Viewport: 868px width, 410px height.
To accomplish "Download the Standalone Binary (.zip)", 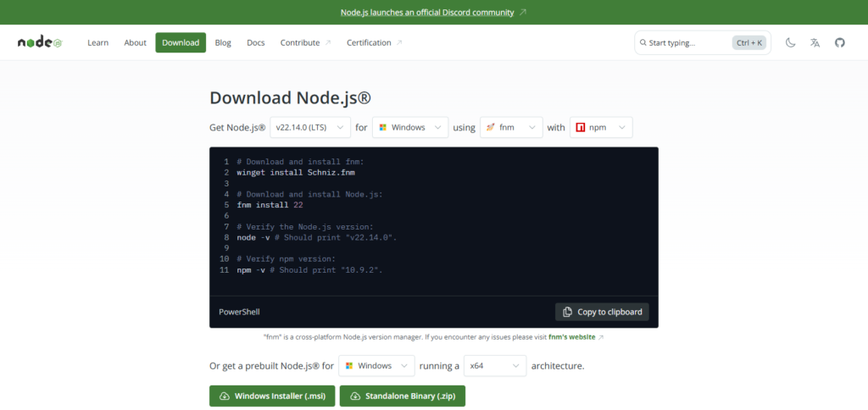I will tap(403, 396).
